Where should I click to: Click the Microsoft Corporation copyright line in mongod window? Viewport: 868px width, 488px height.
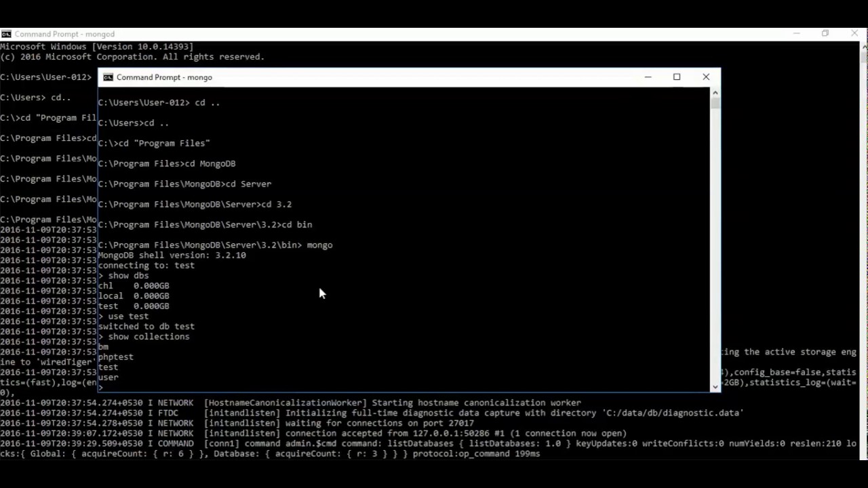132,57
